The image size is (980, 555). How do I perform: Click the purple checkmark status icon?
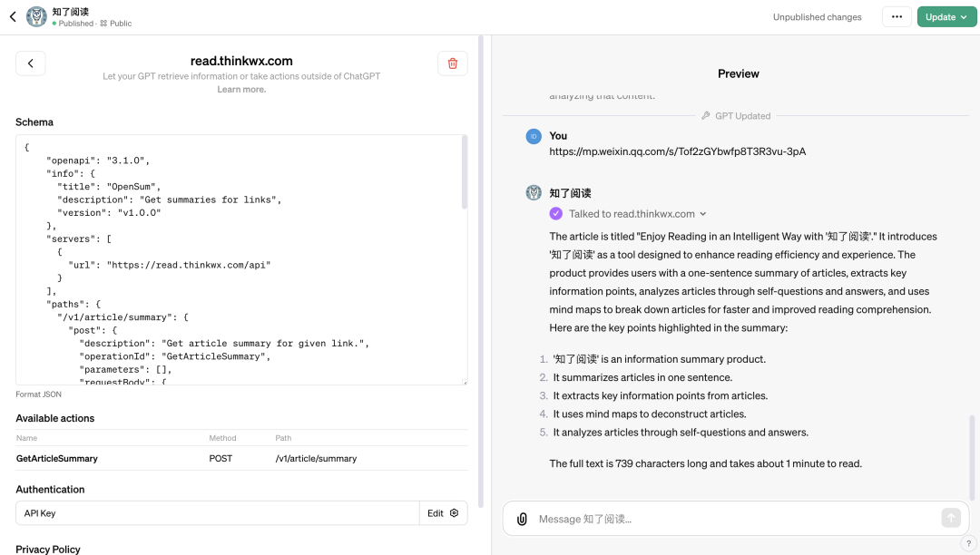pos(555,213)
